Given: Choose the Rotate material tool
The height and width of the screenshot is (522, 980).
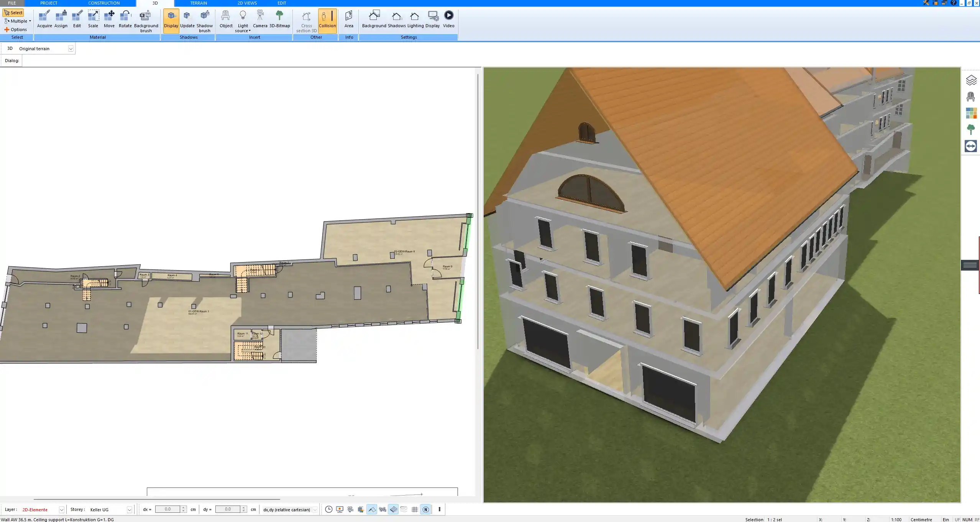Looking at the screenshot, I should (125, 20).
